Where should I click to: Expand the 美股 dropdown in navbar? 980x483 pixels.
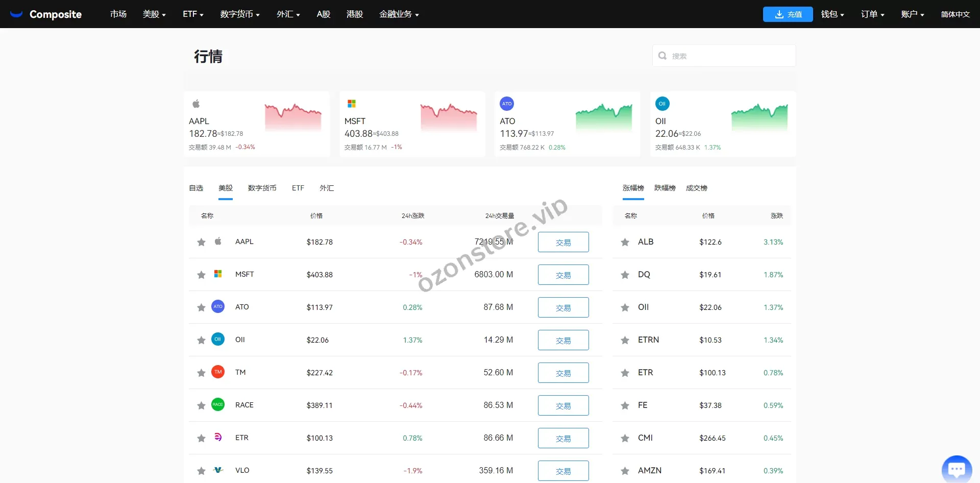(154, 14)
